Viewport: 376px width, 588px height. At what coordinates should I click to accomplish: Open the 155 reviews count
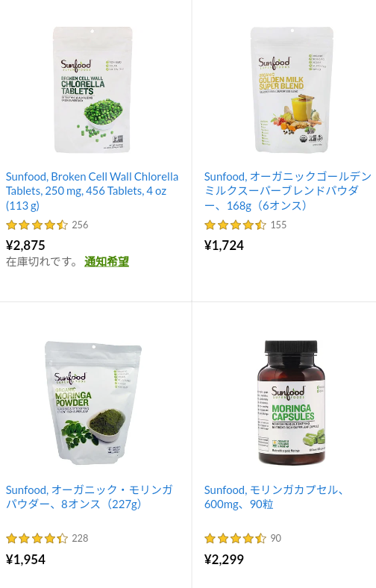(x=278, y=225)
